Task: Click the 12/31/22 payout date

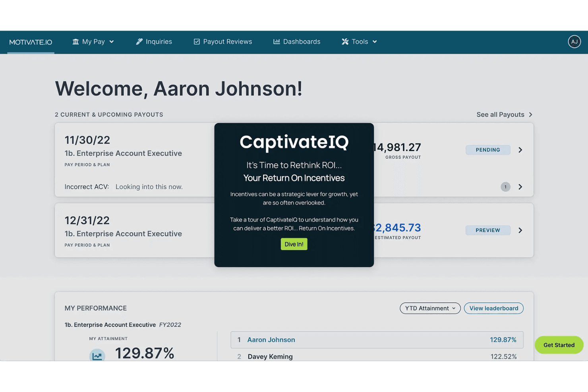Action: coord(87,220)
